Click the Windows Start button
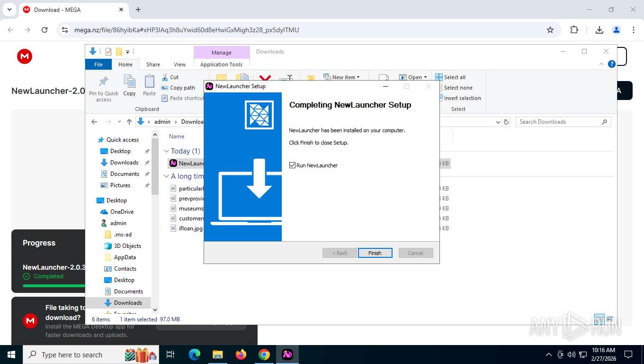This screenshot has width=644, height=364. coord(11,355)
